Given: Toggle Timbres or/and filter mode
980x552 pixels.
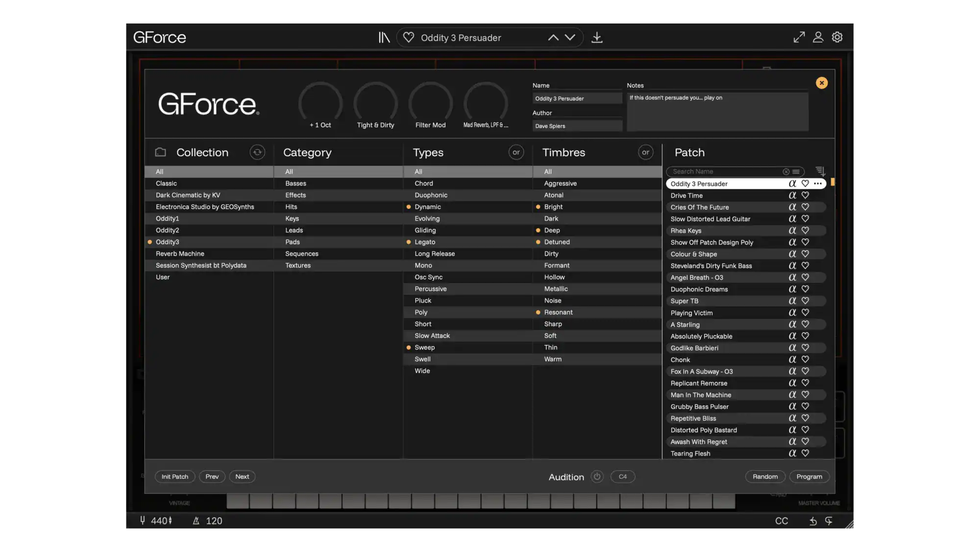Looking at the screenshot, I should [646, 152].
